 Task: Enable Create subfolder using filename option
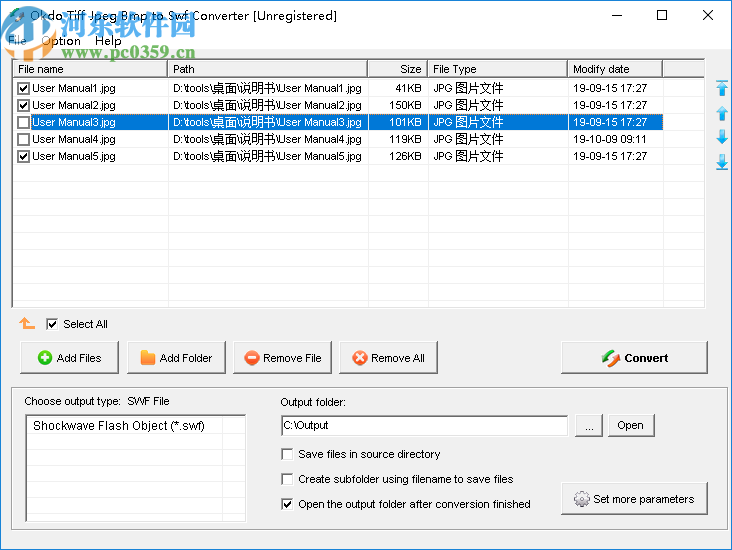pos(287,479)
